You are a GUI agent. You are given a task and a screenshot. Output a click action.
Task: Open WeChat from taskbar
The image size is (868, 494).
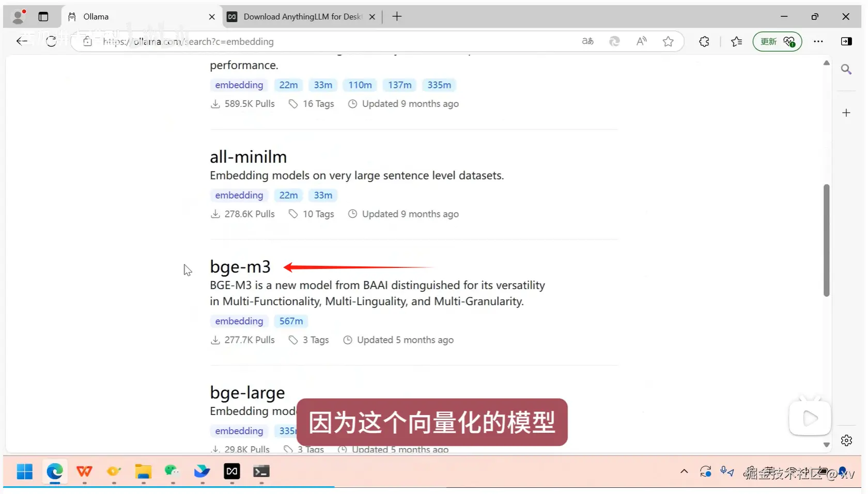click(x=172, y=471)
